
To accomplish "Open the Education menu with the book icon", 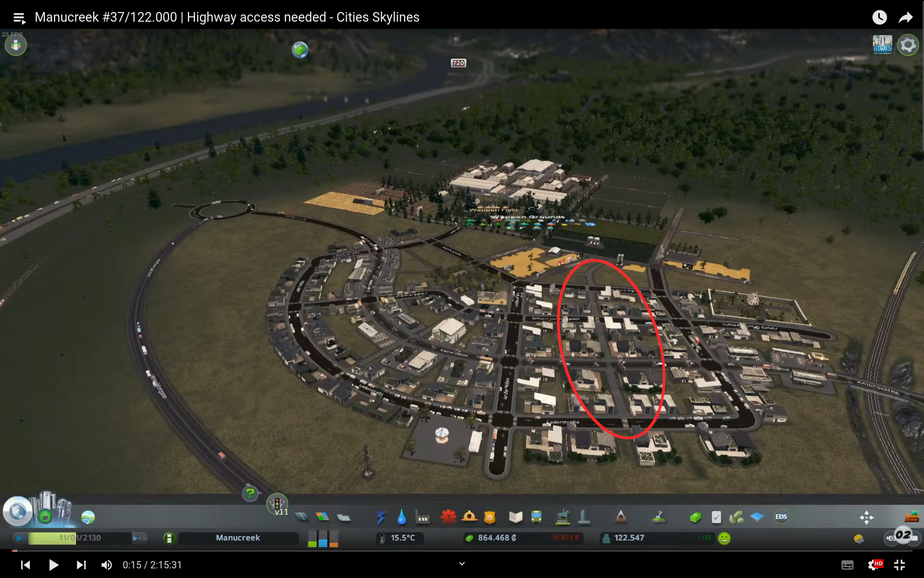I will pyautogui.click(x=516, y=517).
